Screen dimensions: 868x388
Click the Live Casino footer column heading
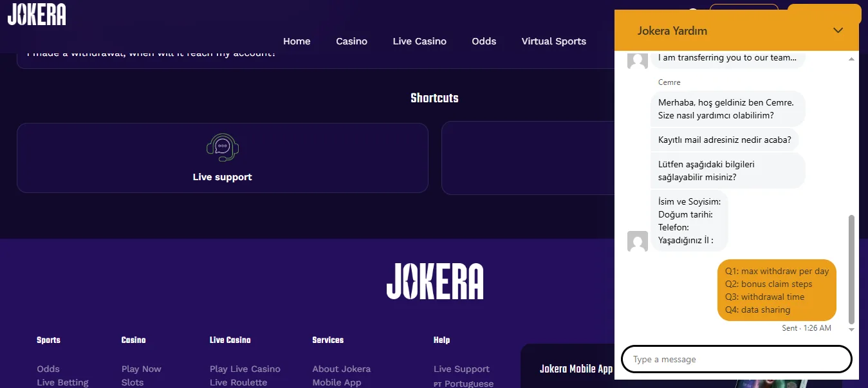[x=230, y=340]
